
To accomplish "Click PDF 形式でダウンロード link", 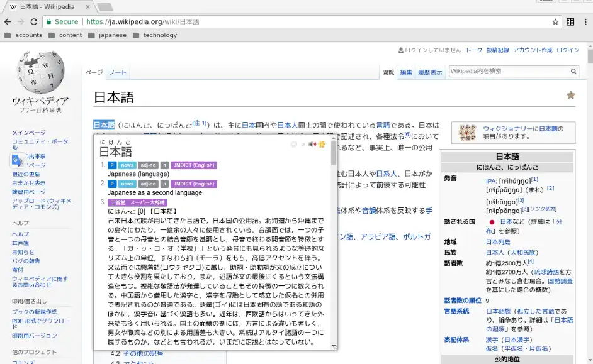I will pyautogui.click(x=41, y=324).
